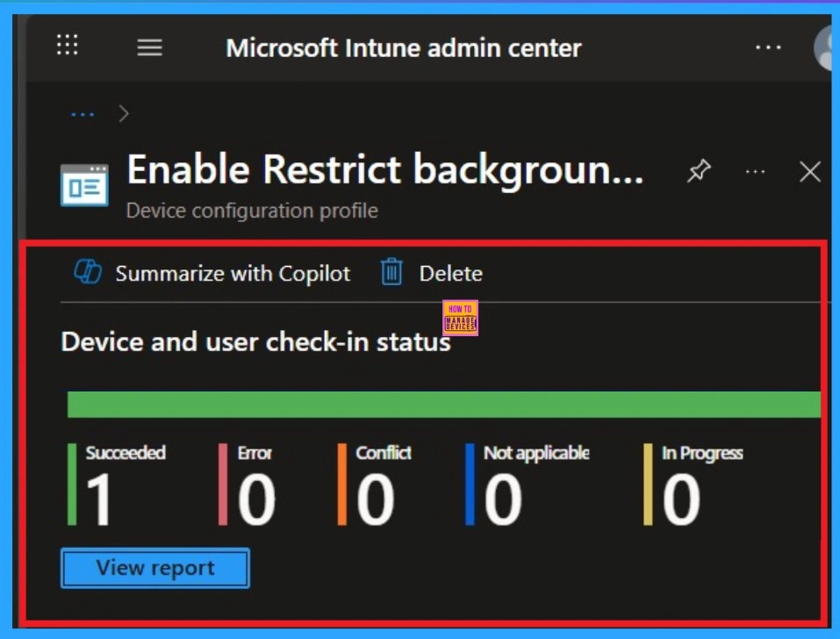Click the Succeeded label
This screenshot has height=639, width=840.
click(126, 453)
